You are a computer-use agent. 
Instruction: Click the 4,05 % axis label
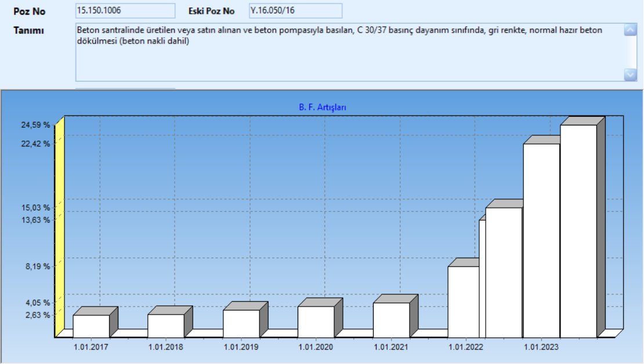pyautogui.click(x=38, y=303)
